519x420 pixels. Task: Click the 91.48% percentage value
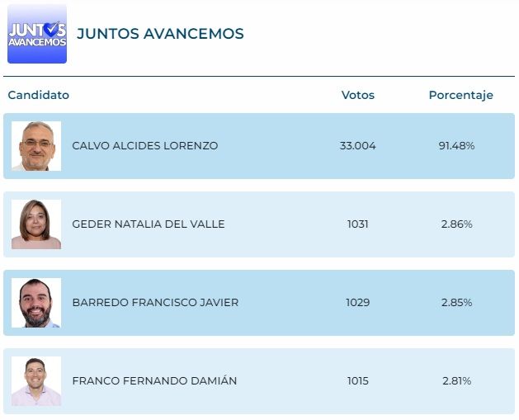coord(456,146)
